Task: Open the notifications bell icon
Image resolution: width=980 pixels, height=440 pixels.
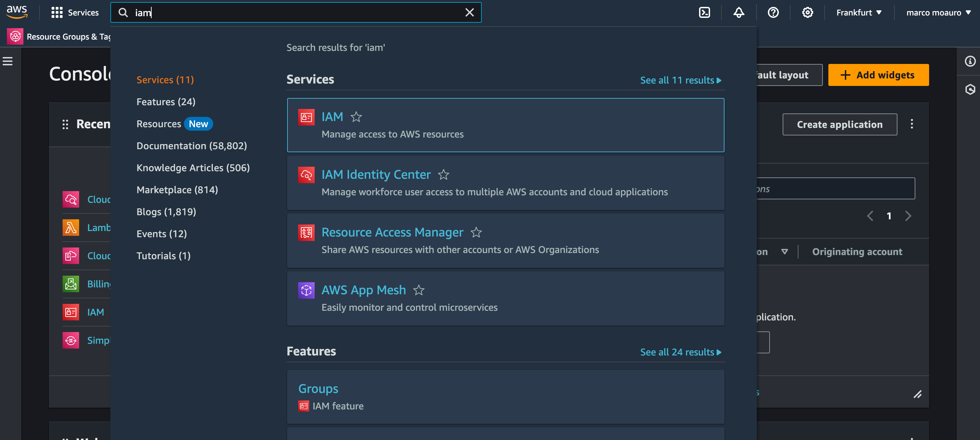Action: pos(738,12)
